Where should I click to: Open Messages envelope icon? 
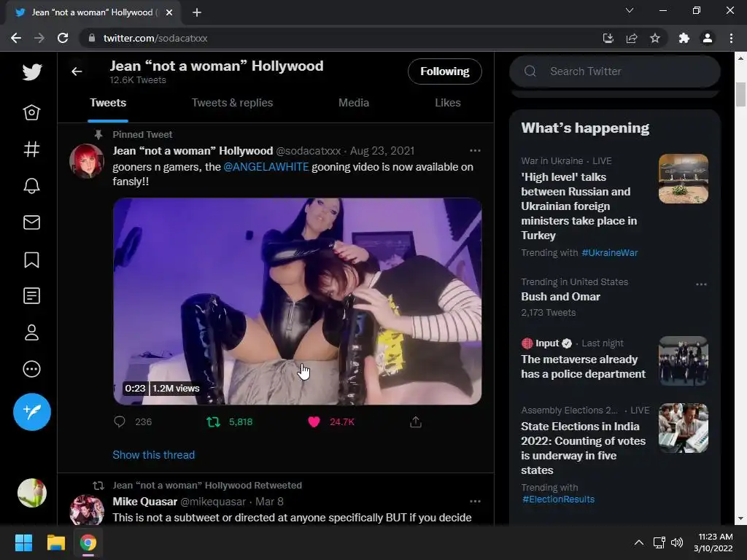31,222
